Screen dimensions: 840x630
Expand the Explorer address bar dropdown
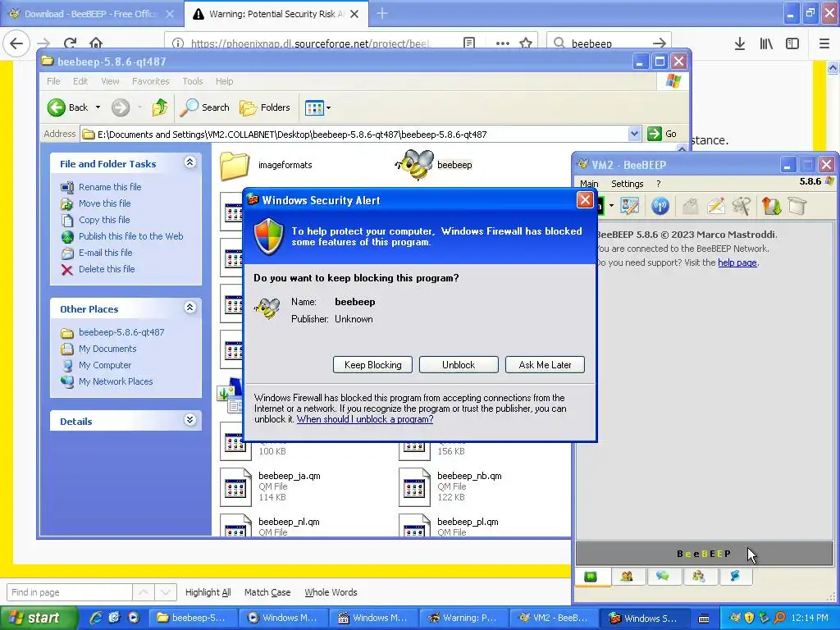tap(634, 134)
